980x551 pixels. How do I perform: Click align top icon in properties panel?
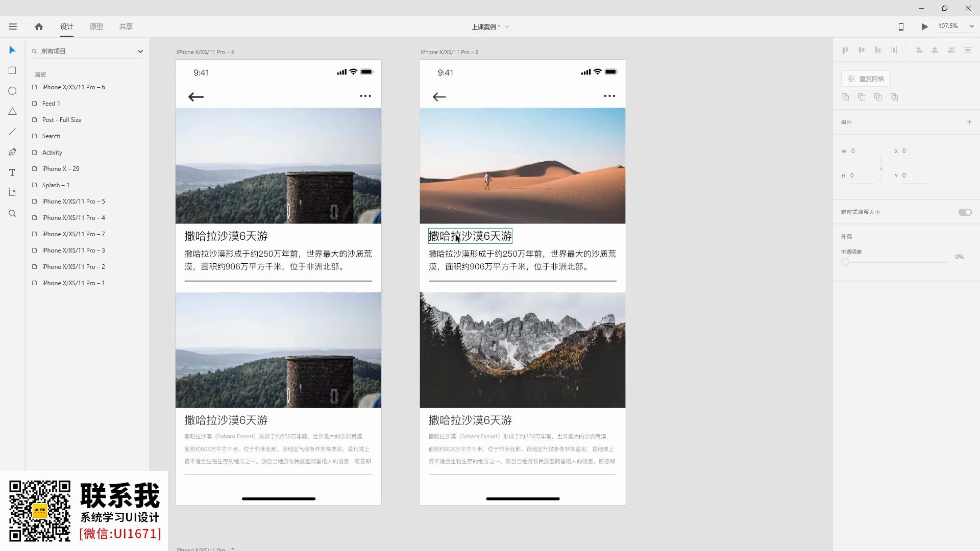tap(845, 50)
